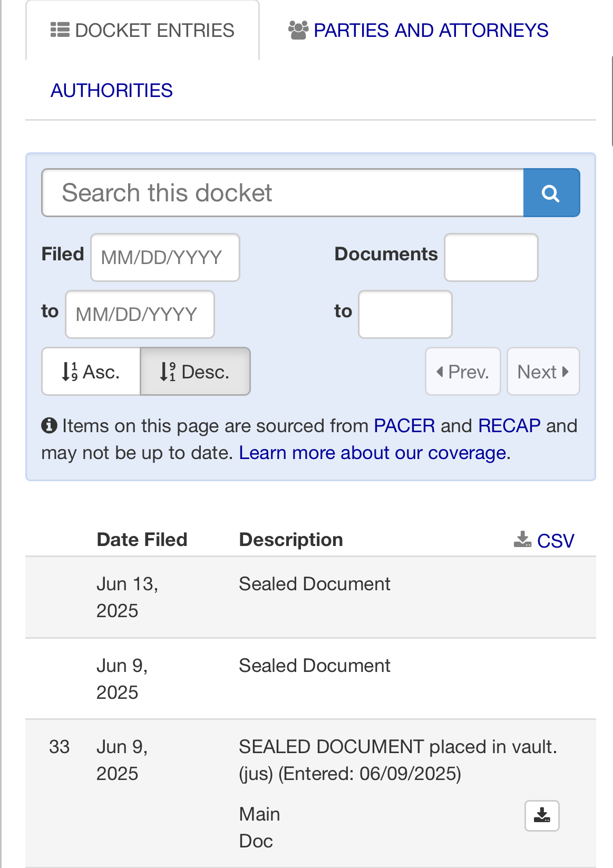613x868 pixels.
Task: Switch to Parties and Attorneys tab
Action: (419, 31)
